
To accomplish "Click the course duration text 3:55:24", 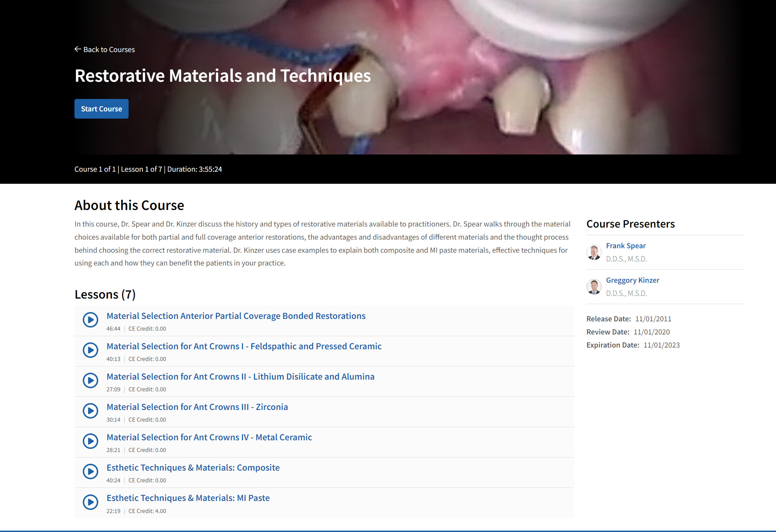I will (210, 169).
